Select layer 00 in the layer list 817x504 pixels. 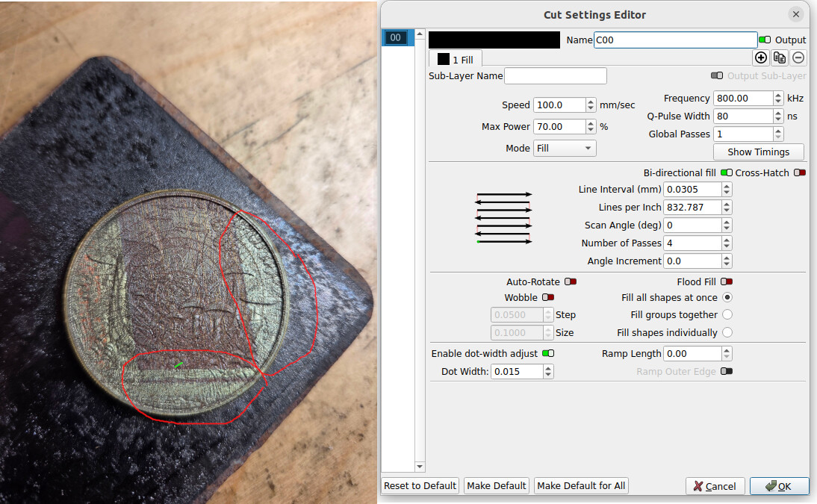tap(396, 38)
